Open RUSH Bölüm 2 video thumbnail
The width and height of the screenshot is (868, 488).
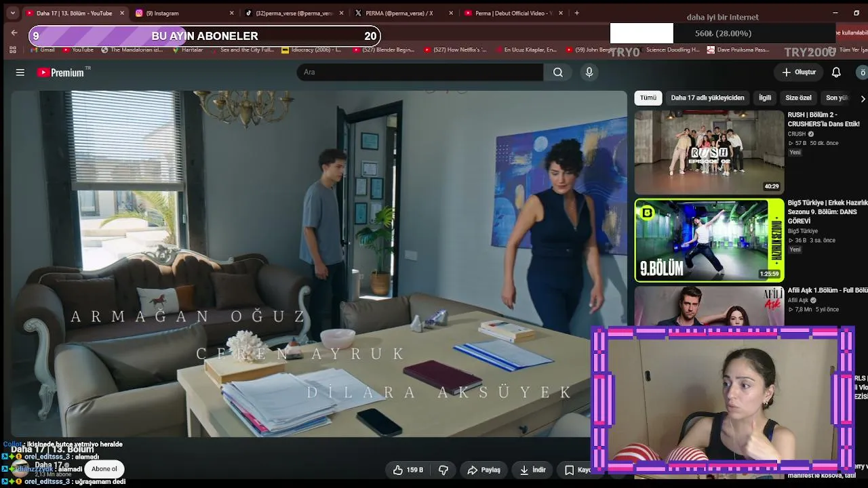709,152
